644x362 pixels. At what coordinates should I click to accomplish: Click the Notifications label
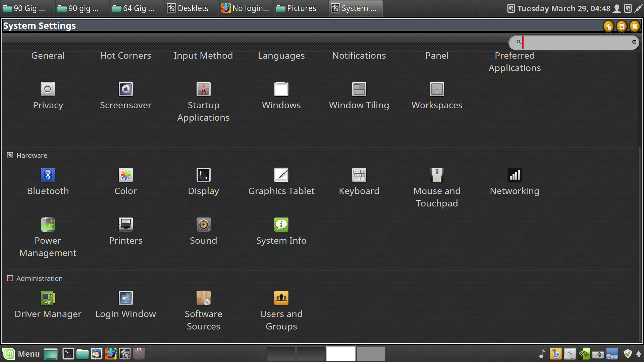coord(359,56)
